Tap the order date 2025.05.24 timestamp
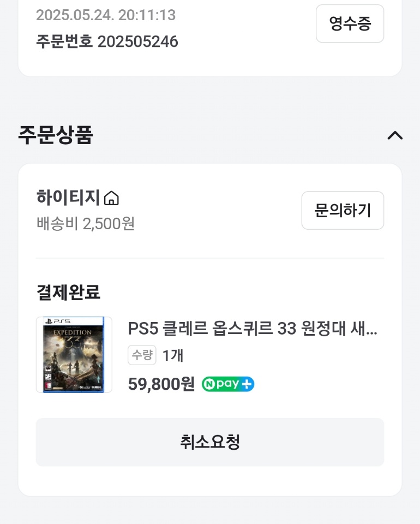This screenshot has height=524, width=420. tap(106, 15)
